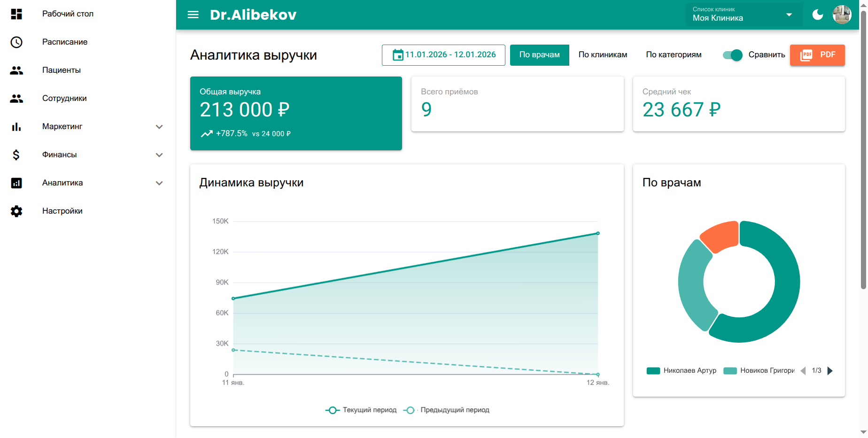Click the Пациенты people icon
Screen dimensions: 868x438
tap(16, 70)
